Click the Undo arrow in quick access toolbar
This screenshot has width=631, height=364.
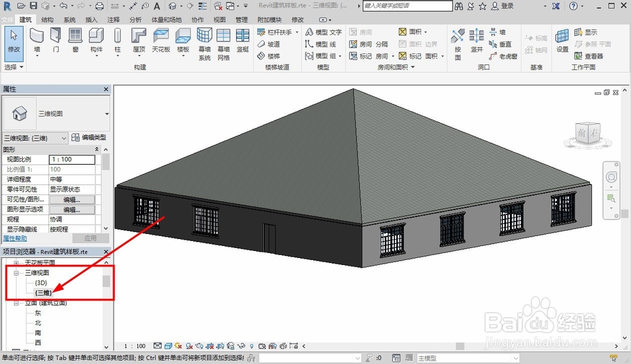(64, 6)
